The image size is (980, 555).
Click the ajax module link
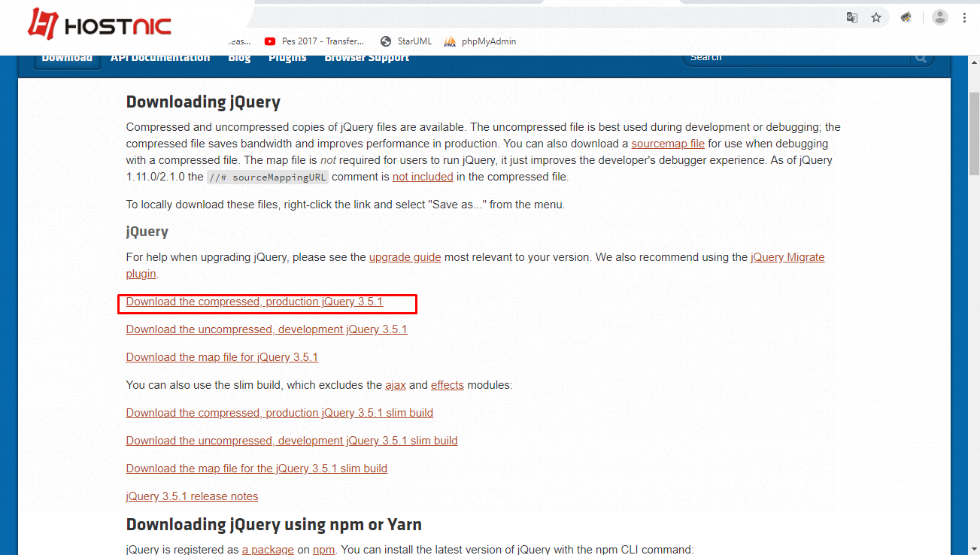395,384
